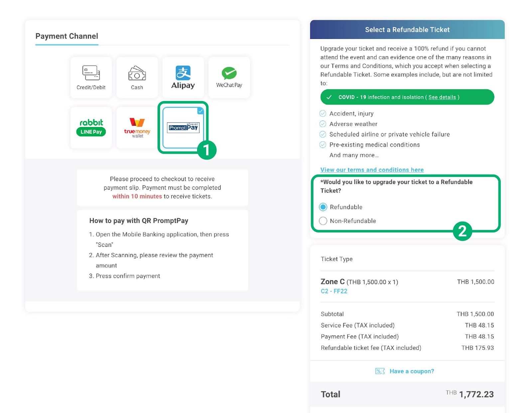Screen dimensions: 532x413
Task: Click the Service Fee (TAX included) row
Action: [407, 325]
